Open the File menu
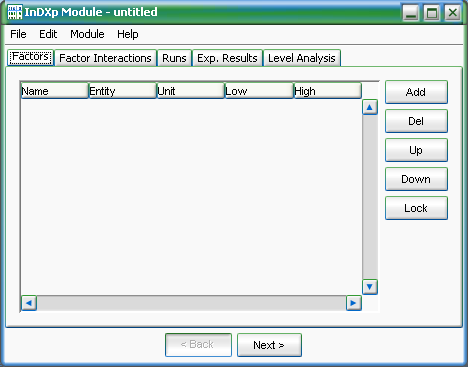Image resolution: width=468 pixels, height=367 pixels. [x=18, y=34]
